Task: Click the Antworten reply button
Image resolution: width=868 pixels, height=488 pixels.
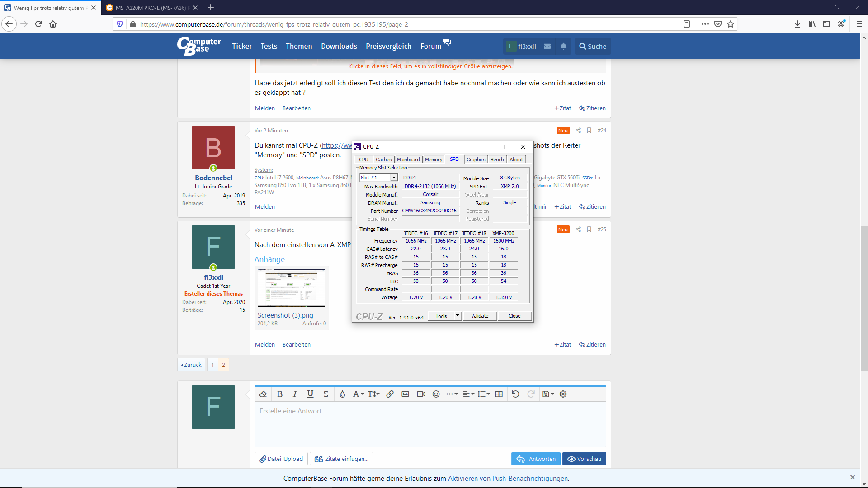Action: 536,459
